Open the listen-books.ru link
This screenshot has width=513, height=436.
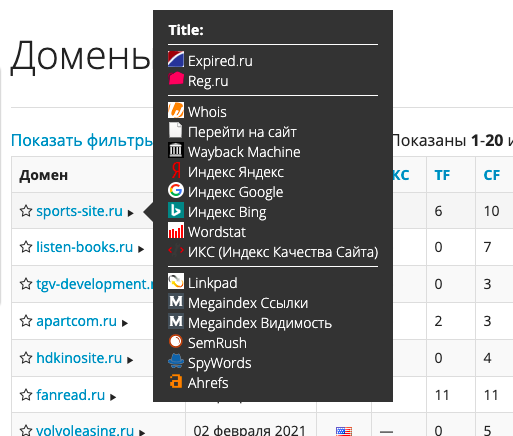coord(85,247)
